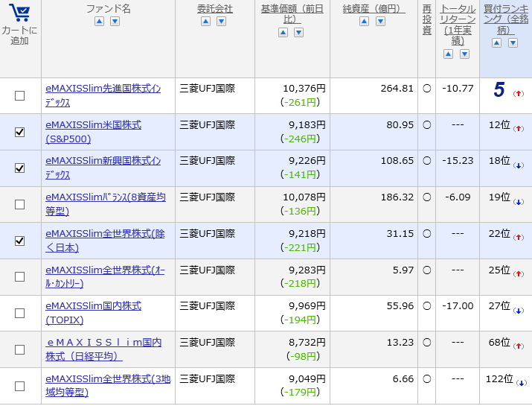532x406 pixels.
Task: Open eMAXISSlim国内株式(TOPIX) fund link
Action: click(93, 313)
